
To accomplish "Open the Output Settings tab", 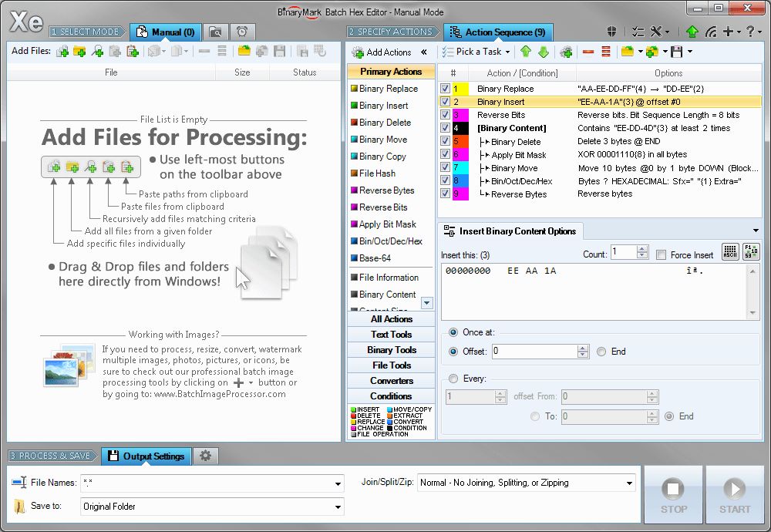I will 146,456.
